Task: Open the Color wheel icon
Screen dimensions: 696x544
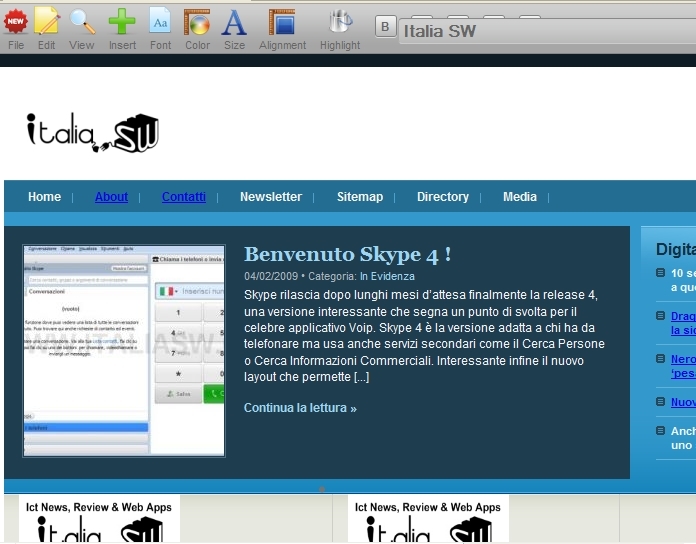Action: [x=197, y=22]
